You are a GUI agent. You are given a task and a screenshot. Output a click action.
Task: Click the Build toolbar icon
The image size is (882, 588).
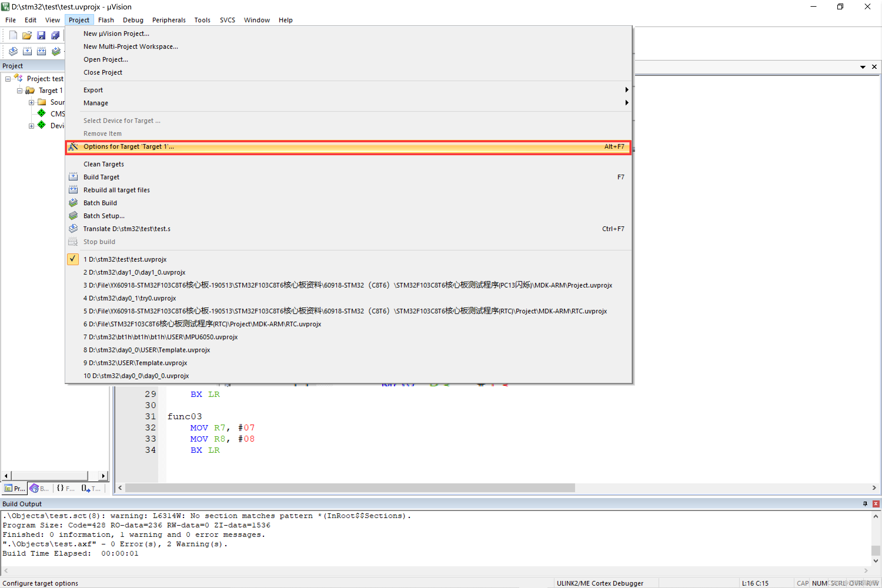27,51
